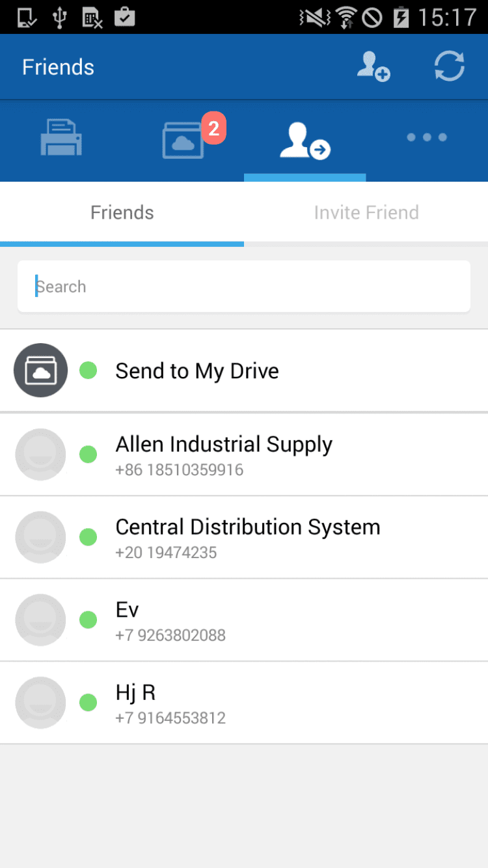Open the three-dot more menu
This screenshot has height=868, width=488.
427,137
